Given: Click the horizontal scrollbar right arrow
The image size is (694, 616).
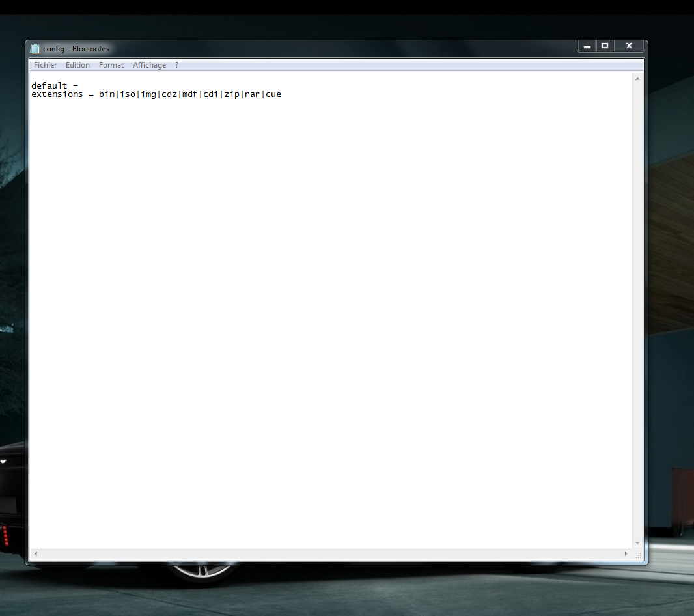Looking at the screenshot, I should pos(626,553).
